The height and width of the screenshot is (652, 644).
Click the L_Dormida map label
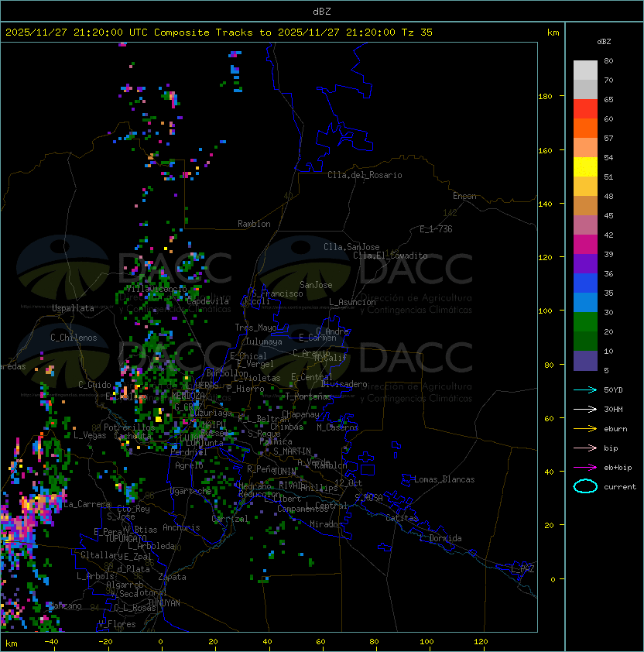tap(440, 538)
